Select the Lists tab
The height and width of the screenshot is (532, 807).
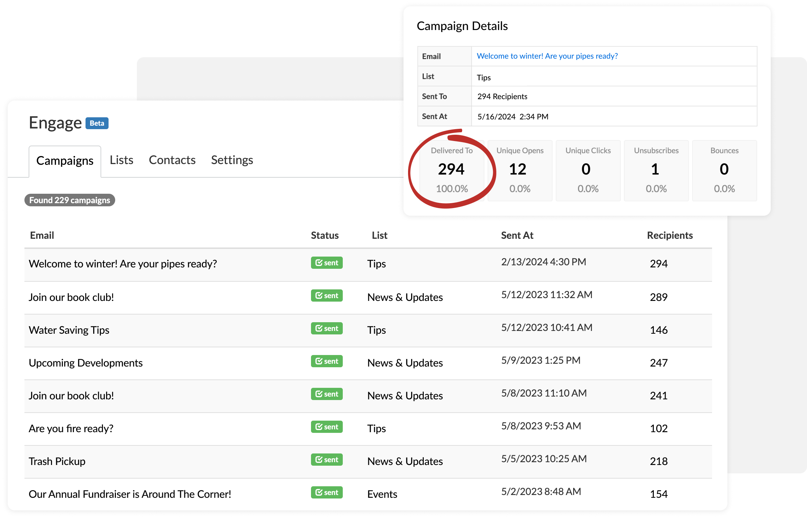[121, 159]
